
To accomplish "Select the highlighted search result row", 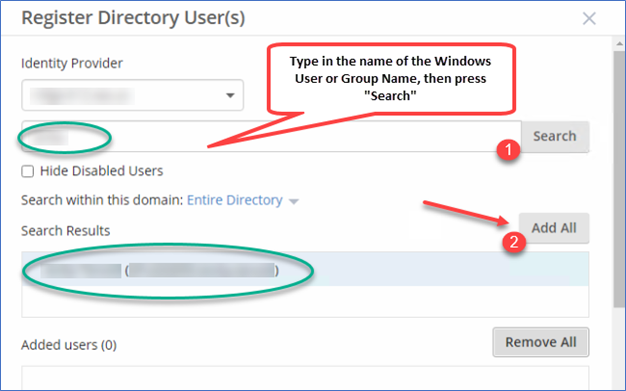I will tap(305, 269).
